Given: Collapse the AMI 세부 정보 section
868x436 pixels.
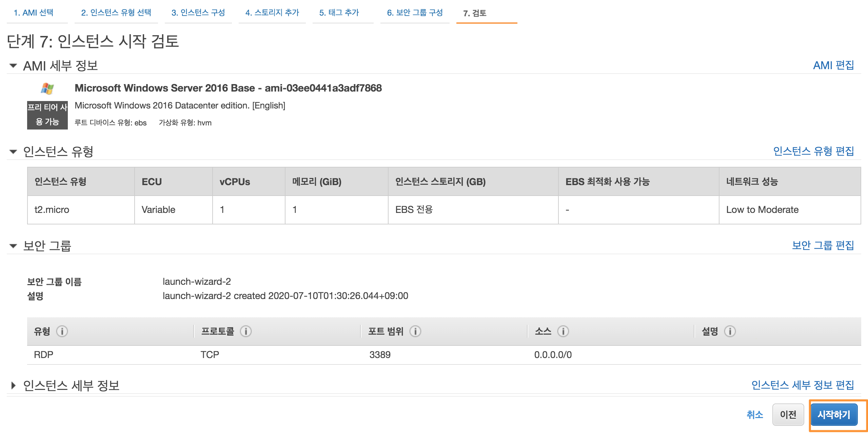Looking at the screenshot, I should [x=13, y=65].
